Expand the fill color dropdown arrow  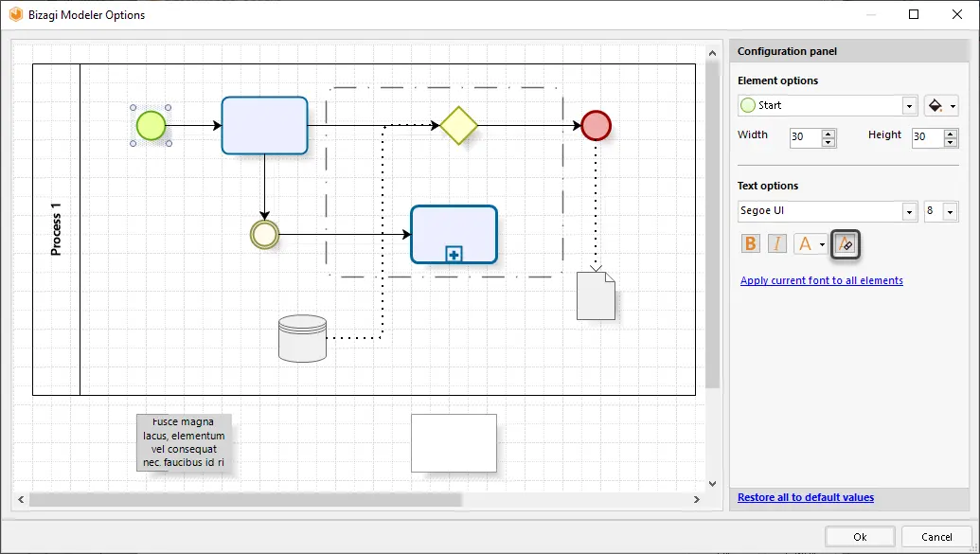click(953, 106)
